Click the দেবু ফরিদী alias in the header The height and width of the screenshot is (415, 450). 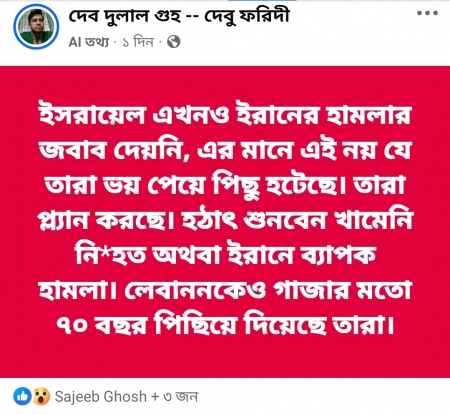point(246,16)
